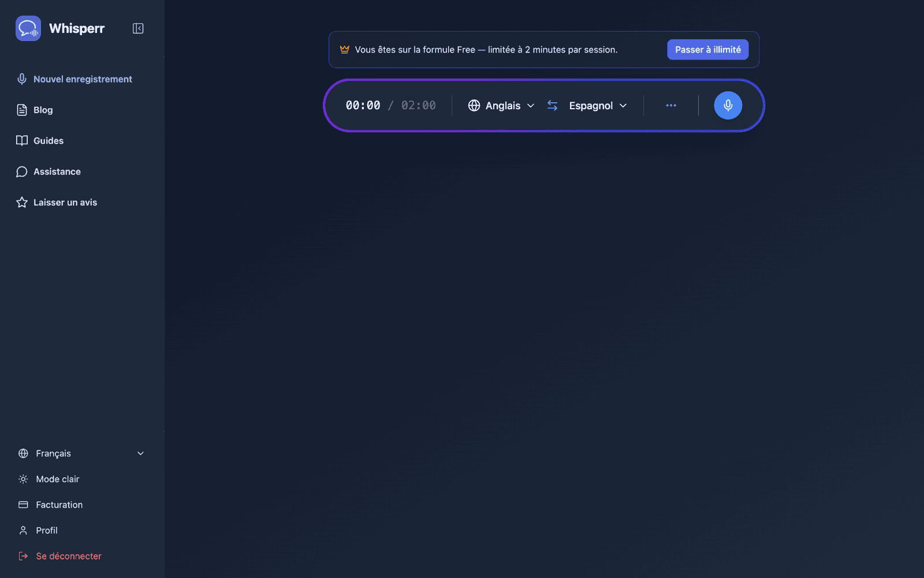Click the logout arrow icon
Screen dimensions: 924x578
pos(23,556)
